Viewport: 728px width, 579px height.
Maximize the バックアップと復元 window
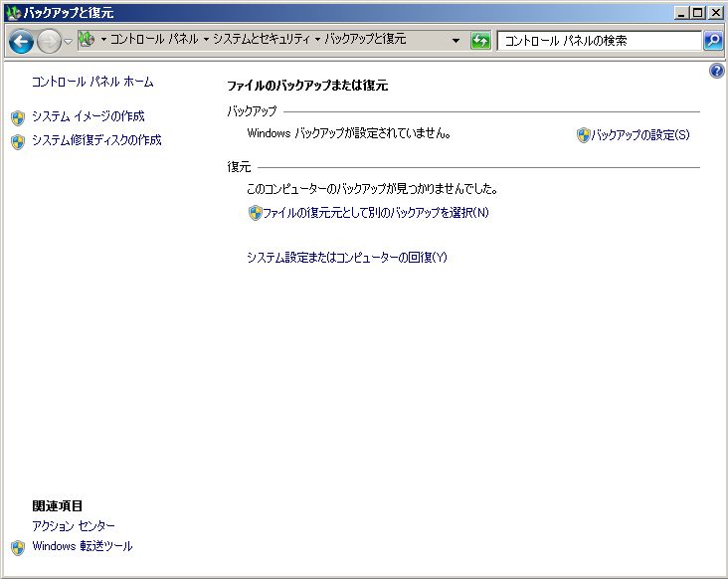(x=697, y=13)
